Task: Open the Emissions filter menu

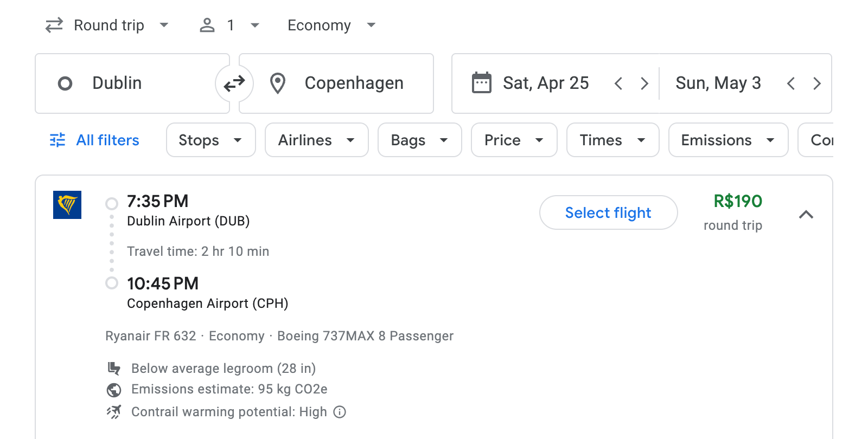Action: click(x=727, y=140)
